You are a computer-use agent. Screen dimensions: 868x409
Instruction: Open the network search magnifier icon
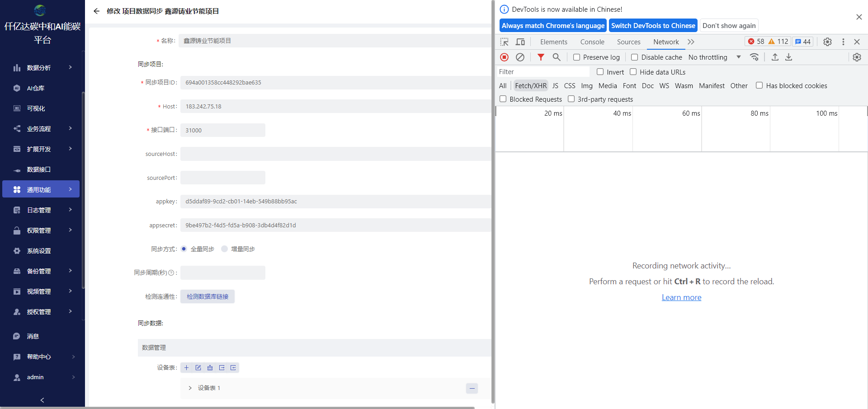tap(557, 57)
